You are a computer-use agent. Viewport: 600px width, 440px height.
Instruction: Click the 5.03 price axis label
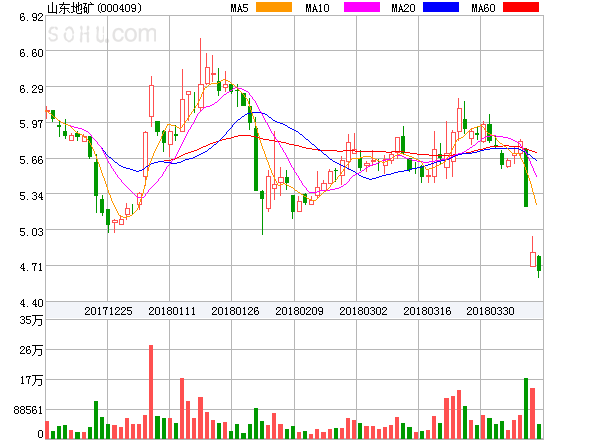pyautogui.click(x=31, y=232)
